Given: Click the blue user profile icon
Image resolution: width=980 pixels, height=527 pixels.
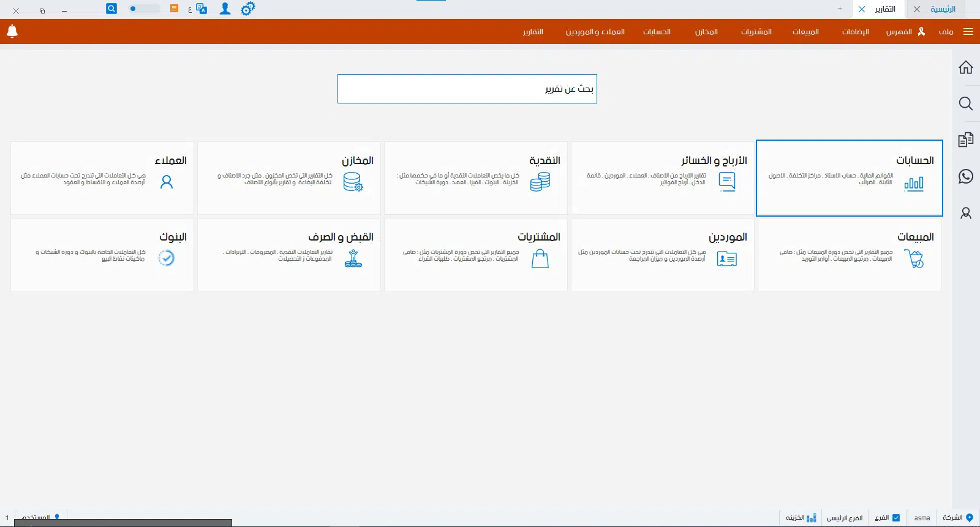Looking at the screenshot, I should [225, 9].
